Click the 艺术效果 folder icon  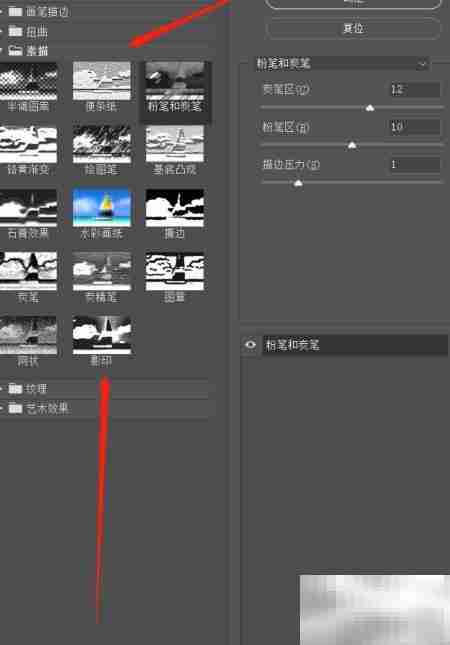[x=16, y=408]
